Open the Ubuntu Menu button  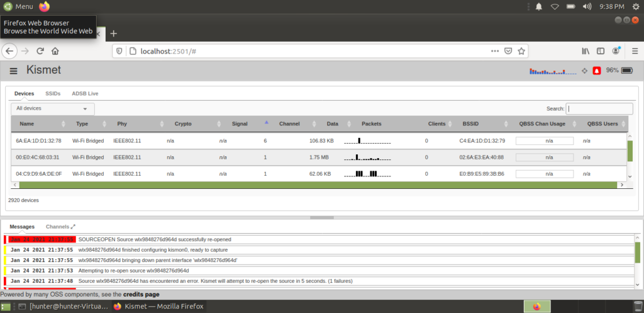pyautogui.click(x=18, y=6)
